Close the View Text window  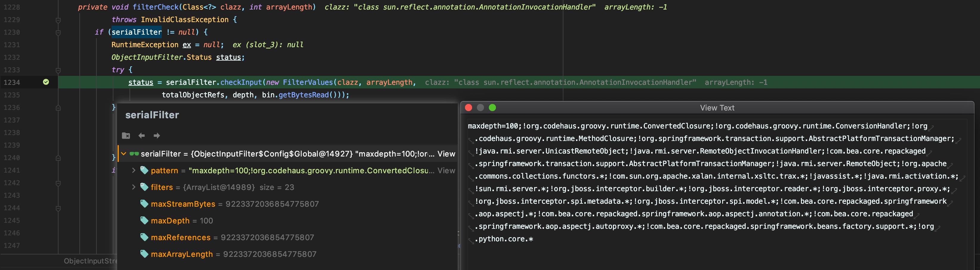click(469, 108)
